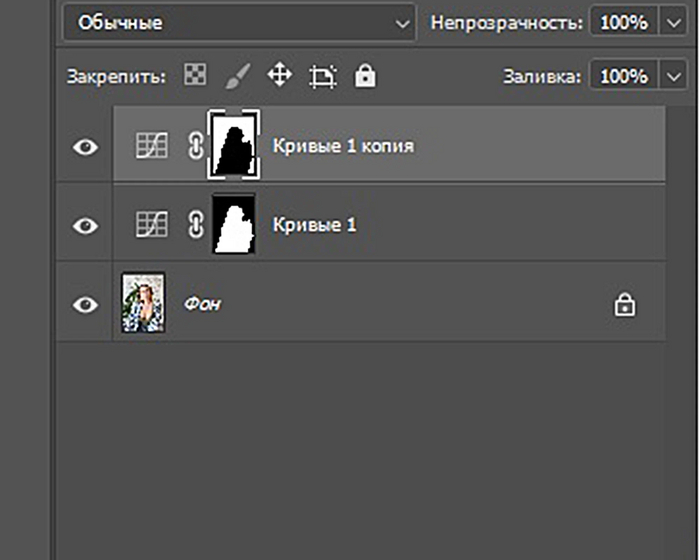The width and height of the screenshot is (700, 560).
Task: Click the Заливка 100% value field
Action: coord(624,76)
